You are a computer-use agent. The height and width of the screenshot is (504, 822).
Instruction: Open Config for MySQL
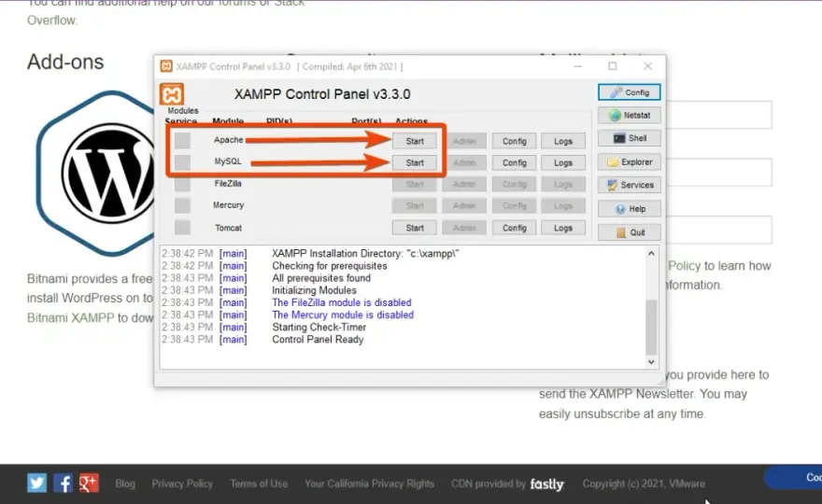click(514, 162)
